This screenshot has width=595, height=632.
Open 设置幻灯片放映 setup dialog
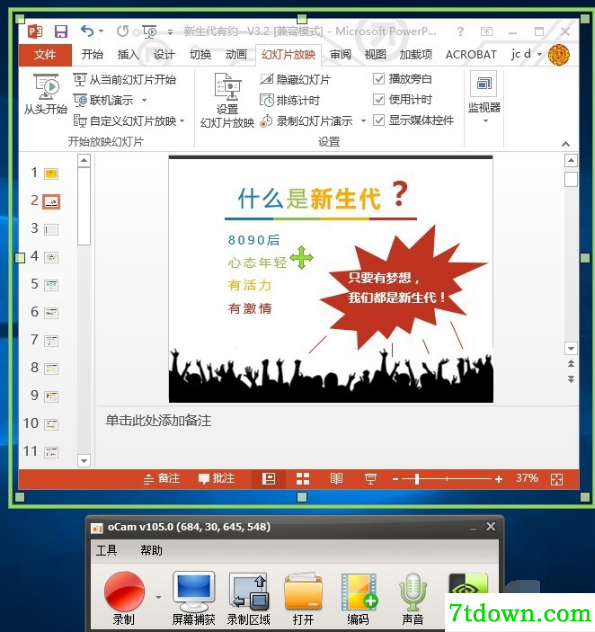pyautogui.click(x=227, y=101)
